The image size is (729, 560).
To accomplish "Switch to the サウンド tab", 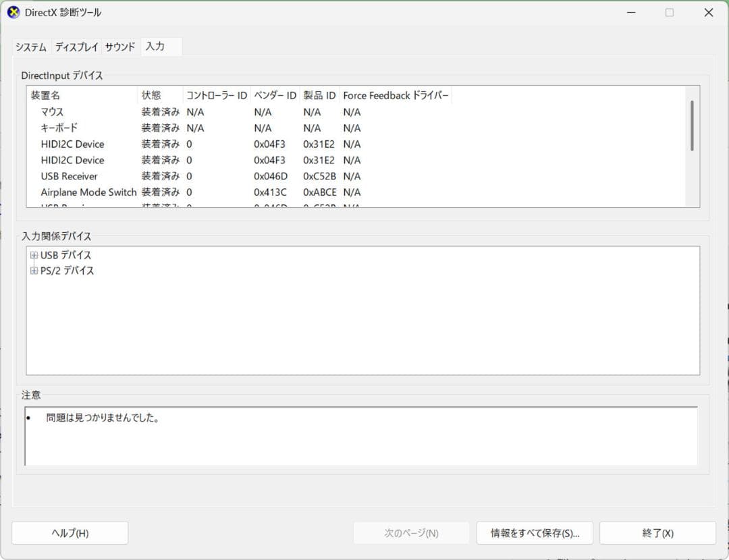I will tap(119, 47).
